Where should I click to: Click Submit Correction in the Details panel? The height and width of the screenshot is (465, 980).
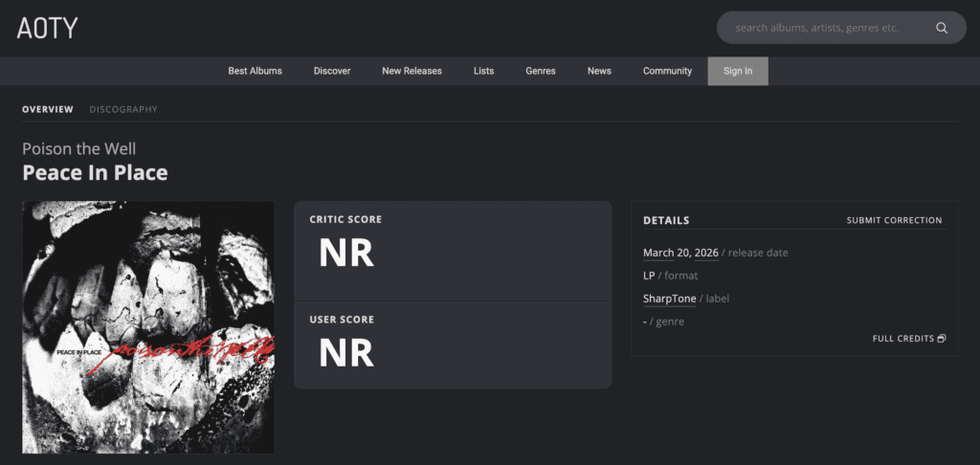894,220
